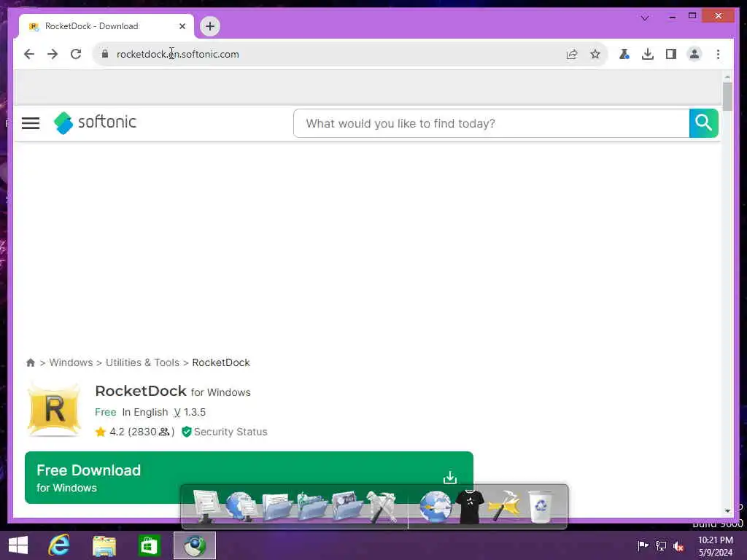Screen dimensions: 747x560
Task: Bookmark this page with the star icon
Action: pyautogui.click(x=595, y=54)
